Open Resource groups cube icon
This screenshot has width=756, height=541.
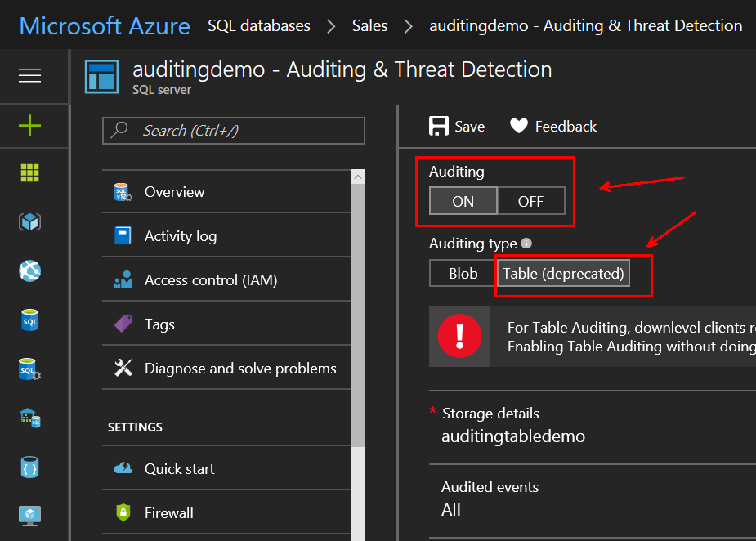[29, 221]
